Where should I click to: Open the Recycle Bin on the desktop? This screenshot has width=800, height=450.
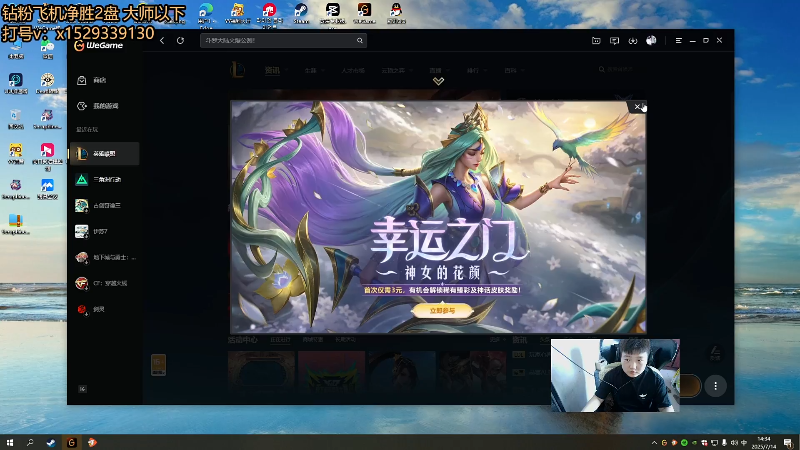tap(16, 119)
